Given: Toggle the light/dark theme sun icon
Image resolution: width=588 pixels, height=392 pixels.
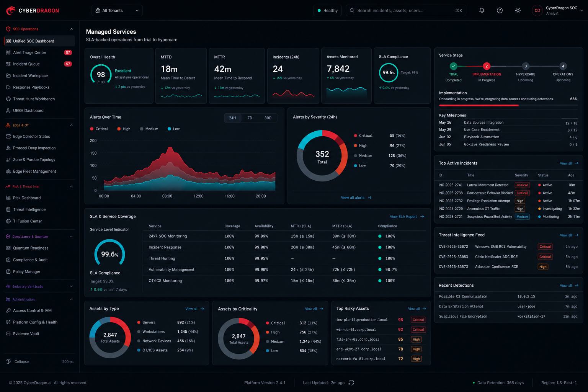Looking at the screenshot, I should click(x=518, y=10).
